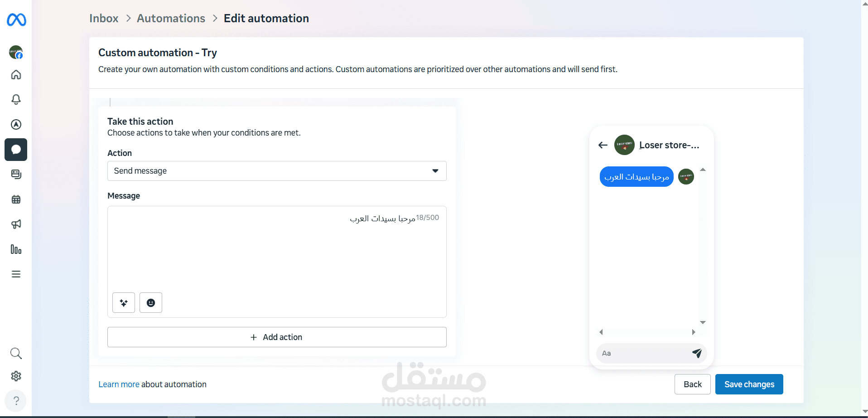This screenshot has height=418, width=868.
Task: Open the Planner calendar icon
Action: [x=16, y=199]
